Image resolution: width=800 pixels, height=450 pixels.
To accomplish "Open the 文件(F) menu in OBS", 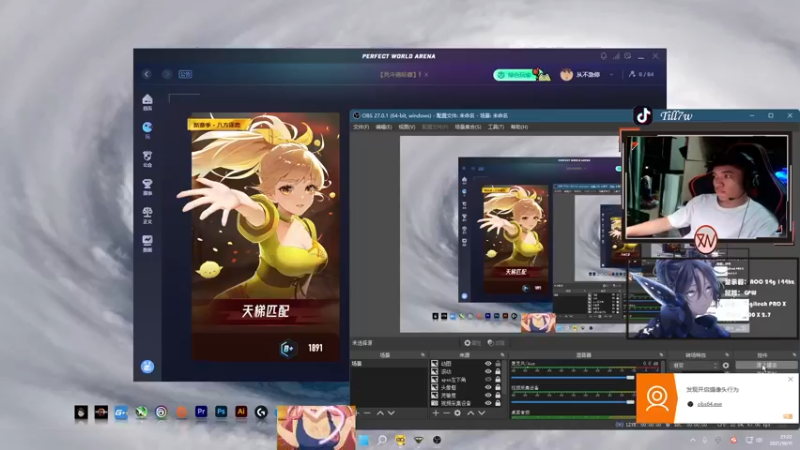I will coord(361,127).
